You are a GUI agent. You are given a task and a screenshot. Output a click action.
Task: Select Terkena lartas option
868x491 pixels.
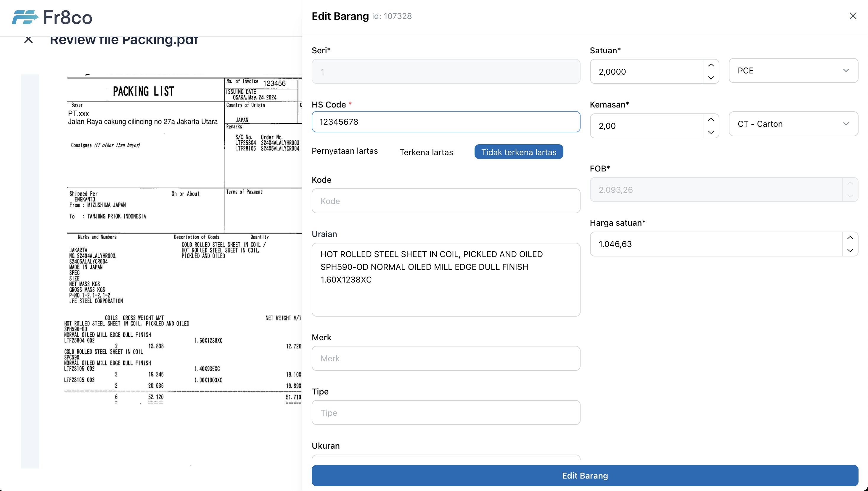click(426, 152)
